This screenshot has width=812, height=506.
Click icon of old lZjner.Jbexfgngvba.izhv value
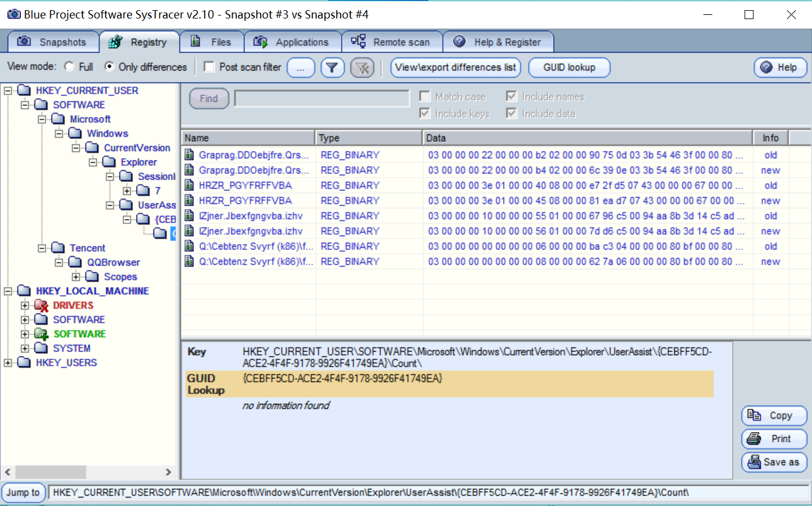(190, 216)
